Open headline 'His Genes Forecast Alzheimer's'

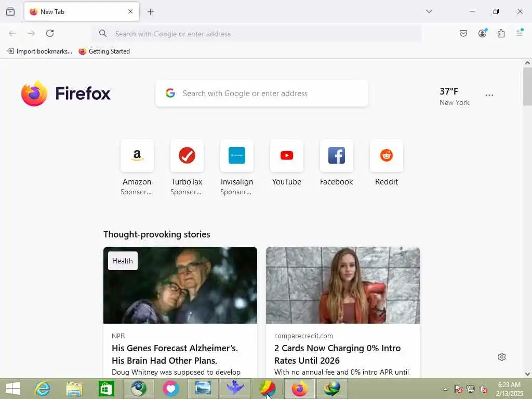point(175,354)
